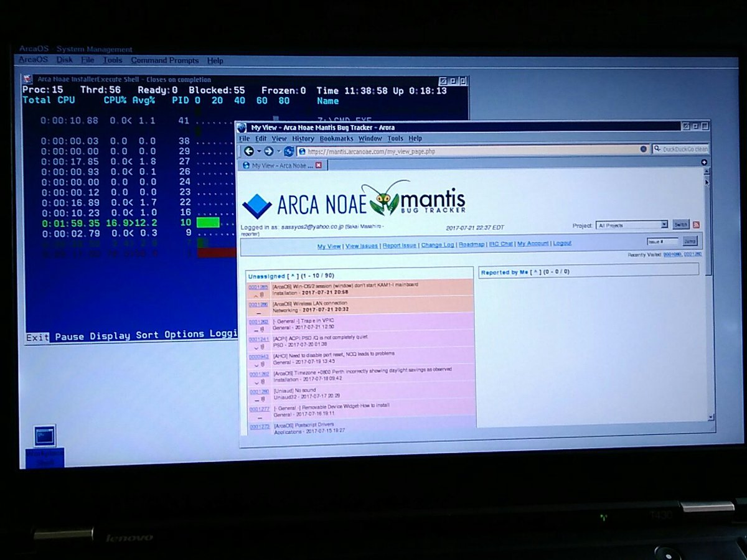Open Tools menu in System Management
Screen dimensions: 747x560
point(113,60)
